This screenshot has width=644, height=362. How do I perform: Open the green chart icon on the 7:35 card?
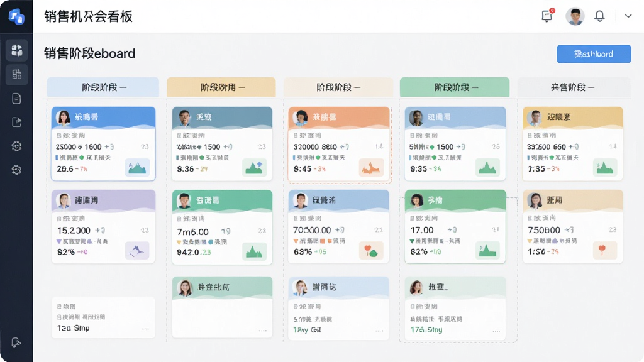tap(605, 167)
